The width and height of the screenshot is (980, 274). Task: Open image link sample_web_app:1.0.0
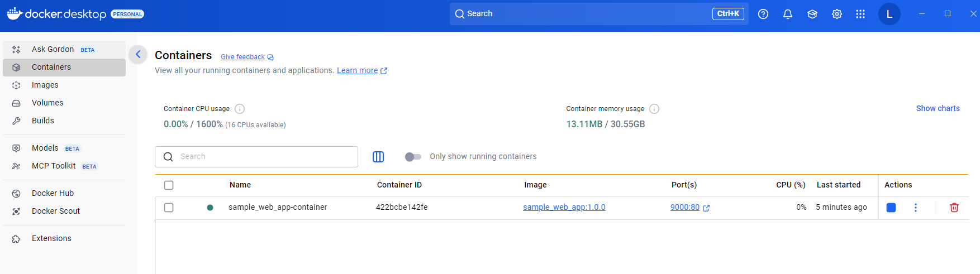pyautogui.click(x=564, y=207)
